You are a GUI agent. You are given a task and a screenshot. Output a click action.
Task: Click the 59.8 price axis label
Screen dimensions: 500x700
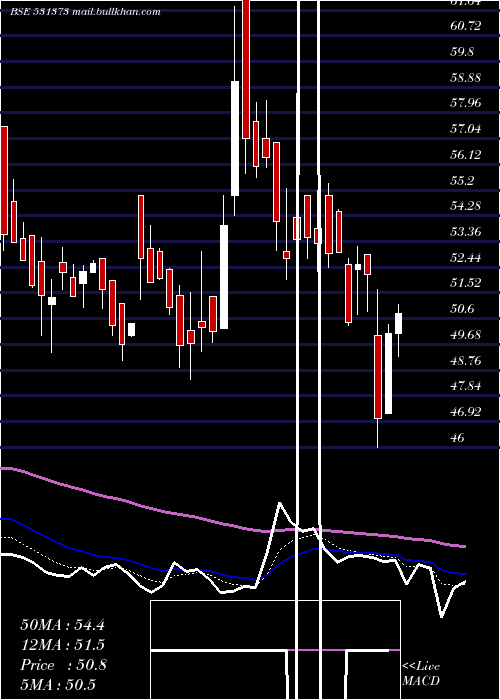[x=462, y=52]
